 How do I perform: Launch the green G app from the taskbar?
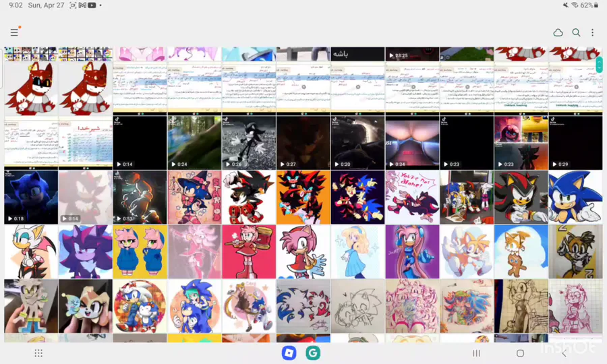coord(313,353)
